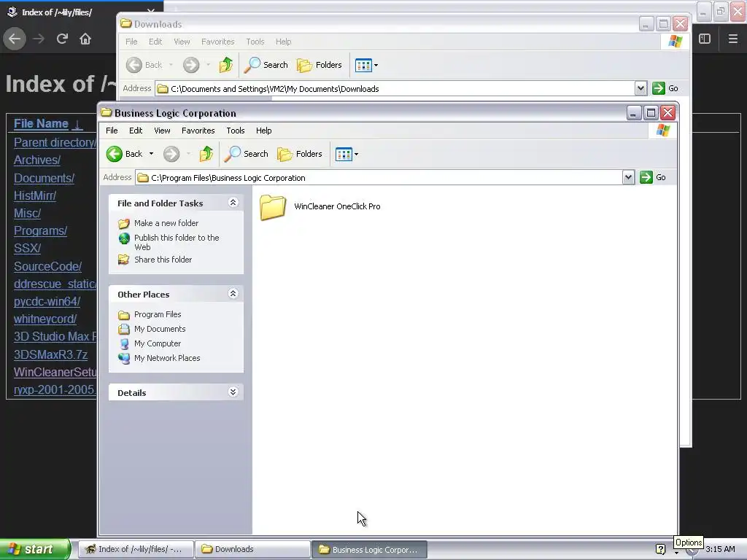
Task: Click Go button in Downloads window
Action: [665, 88]
